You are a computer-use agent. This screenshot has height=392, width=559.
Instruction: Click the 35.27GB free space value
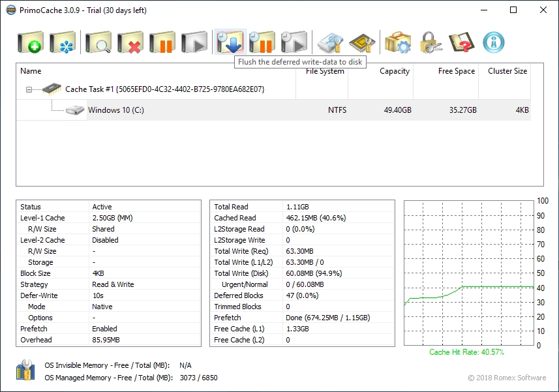[462, 110]
